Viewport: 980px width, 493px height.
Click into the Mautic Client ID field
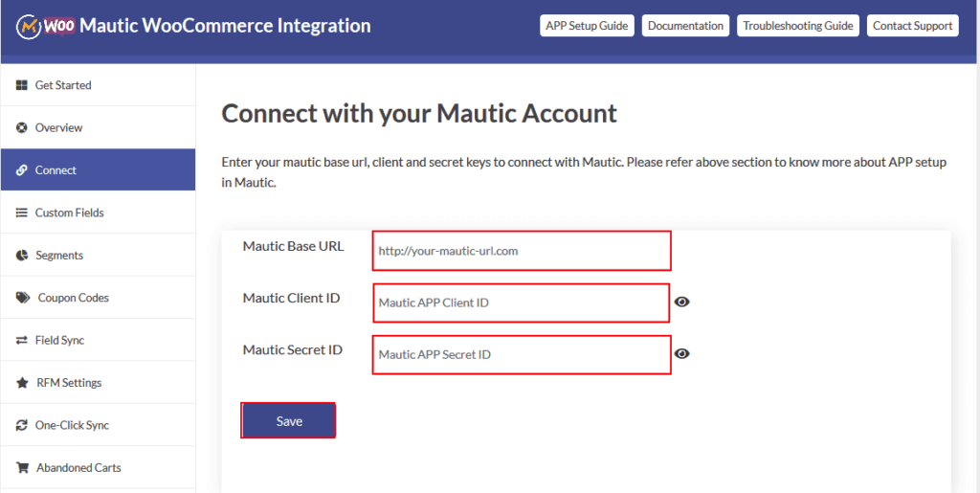[521, 303]
